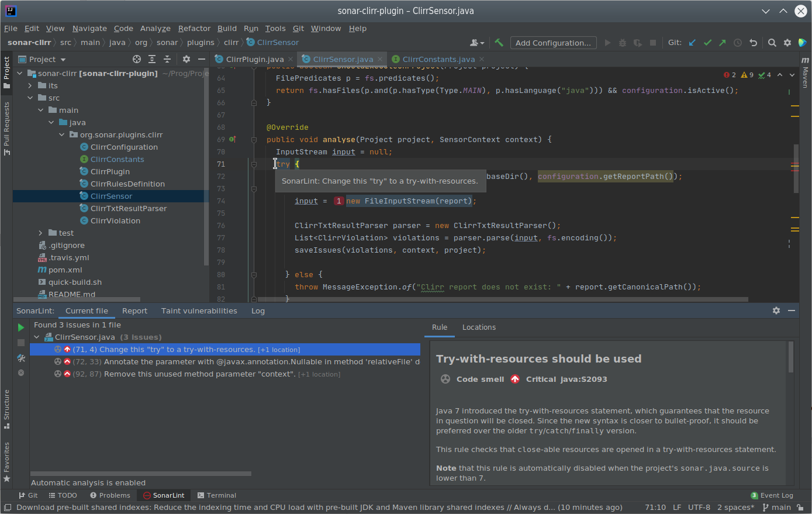
Task: Open the Refactor menu
Action: pos(194,28)
